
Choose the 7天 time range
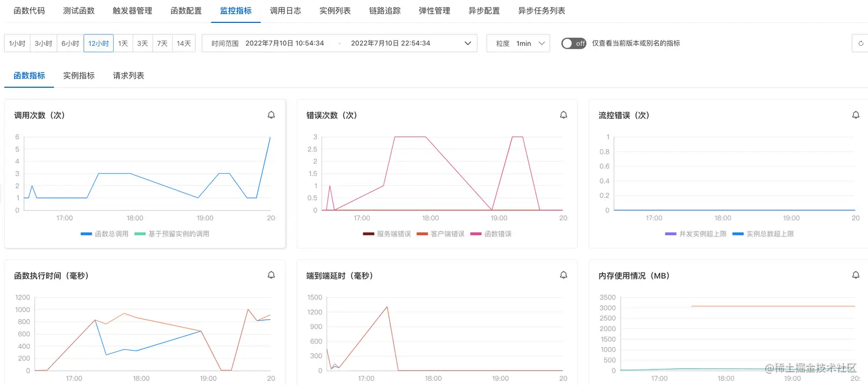162,44
